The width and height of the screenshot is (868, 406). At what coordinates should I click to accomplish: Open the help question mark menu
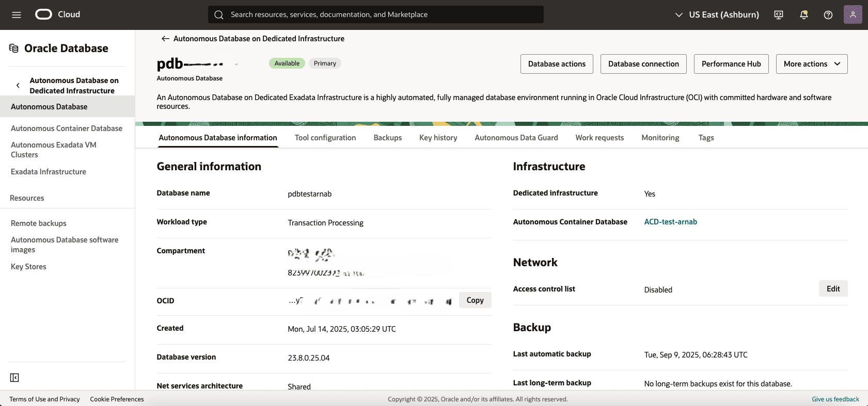pos(828,15)
